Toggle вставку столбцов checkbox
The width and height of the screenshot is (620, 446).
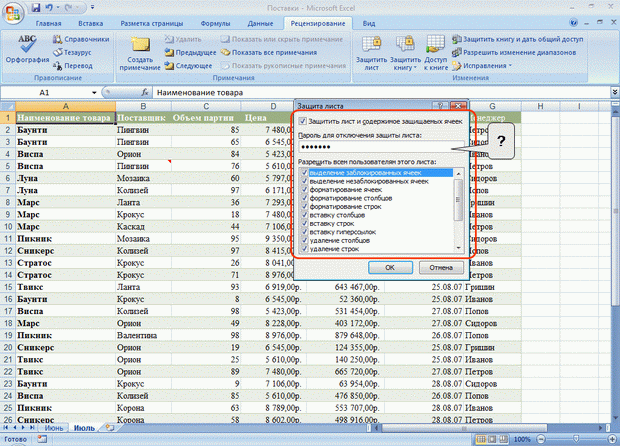[x=304, y=215]
